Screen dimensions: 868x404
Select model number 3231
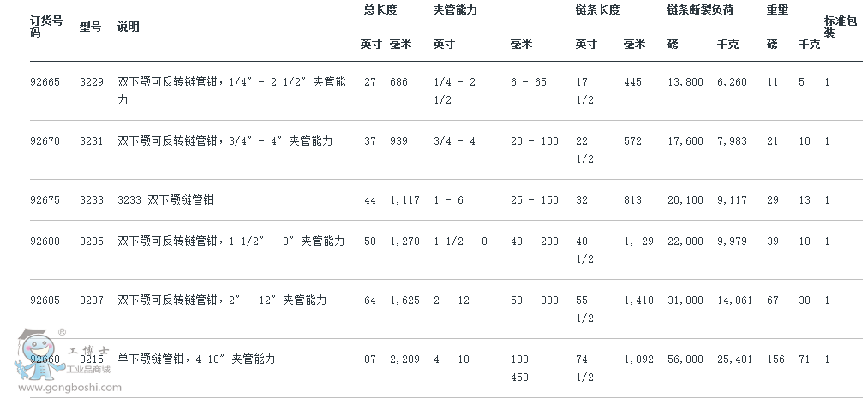point(92,141)
